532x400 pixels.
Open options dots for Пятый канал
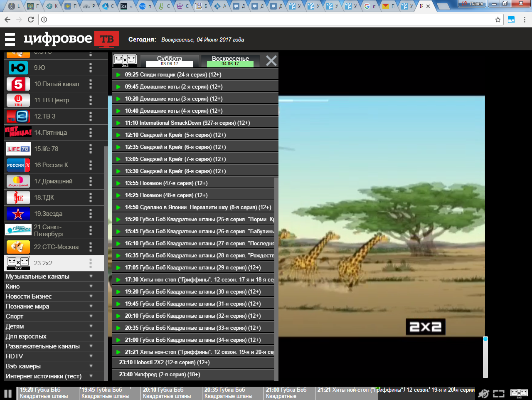click(x=90, y=84)
